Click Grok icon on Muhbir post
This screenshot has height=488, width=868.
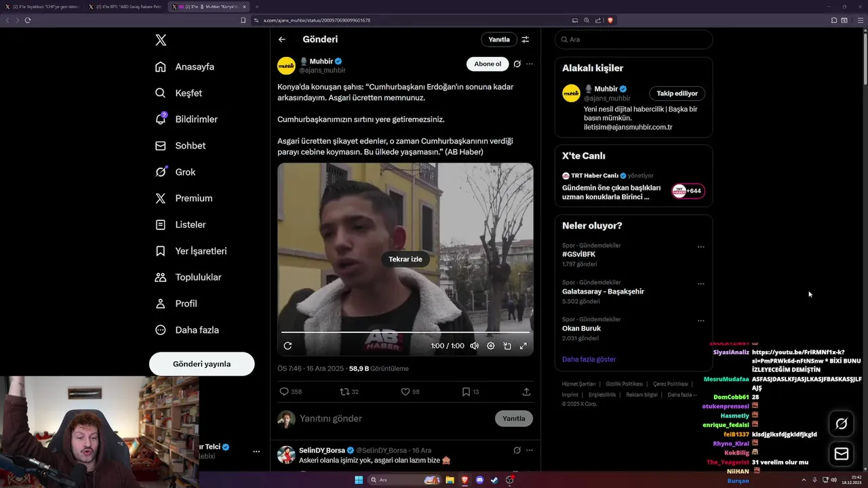[x=517, y=64]
